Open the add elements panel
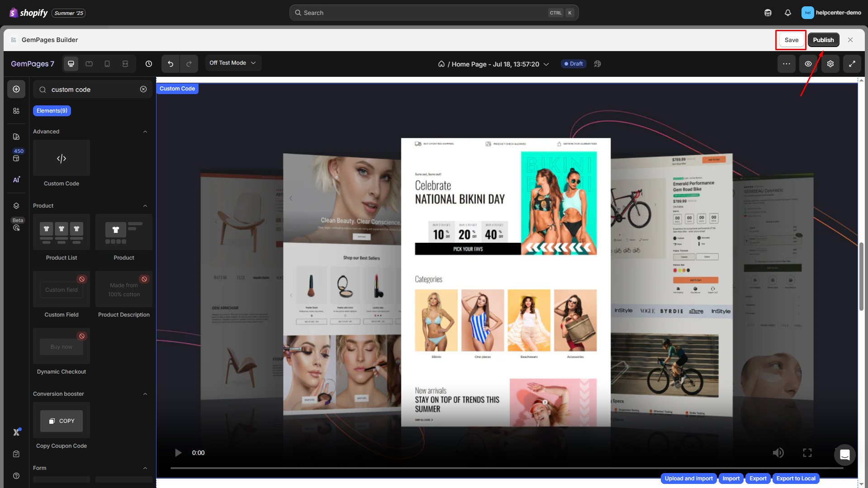Screen dimensions: 868x488 point(16,89)
